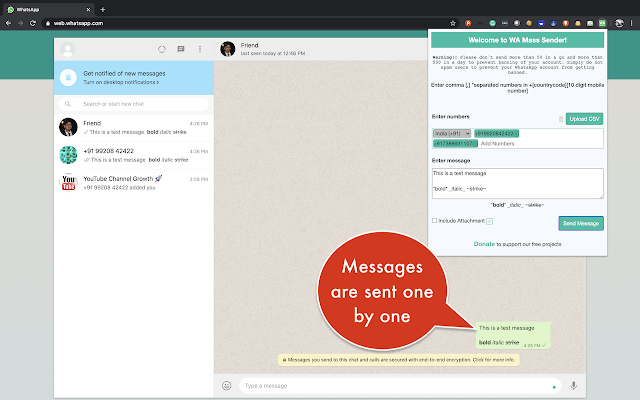Click the Type a message input box
This screenshot has height=400, width=640.
(x=400, y=386)
